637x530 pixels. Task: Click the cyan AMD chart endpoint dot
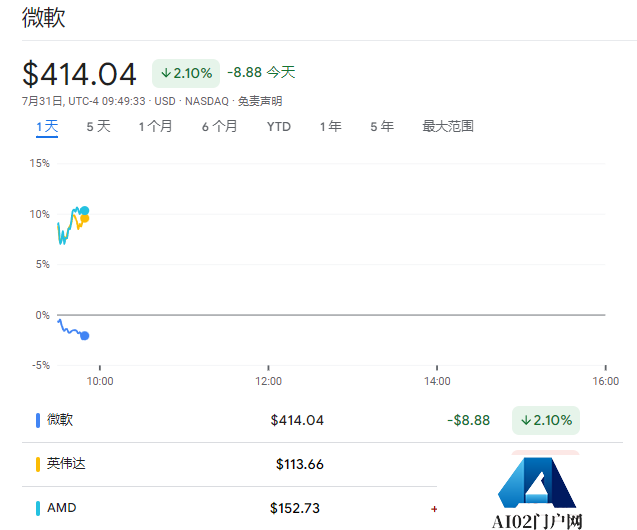click(84, 210)
